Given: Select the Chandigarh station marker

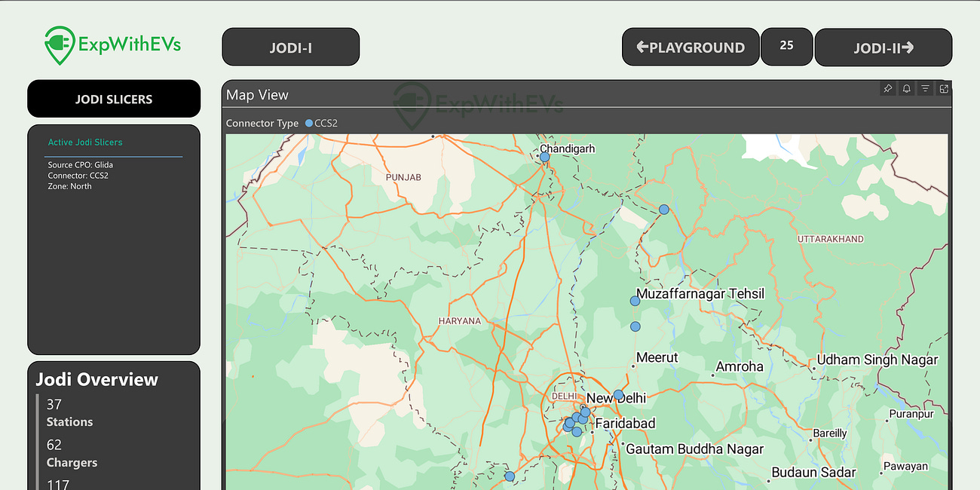Looking at the screenshot, I should click(545, 157).
